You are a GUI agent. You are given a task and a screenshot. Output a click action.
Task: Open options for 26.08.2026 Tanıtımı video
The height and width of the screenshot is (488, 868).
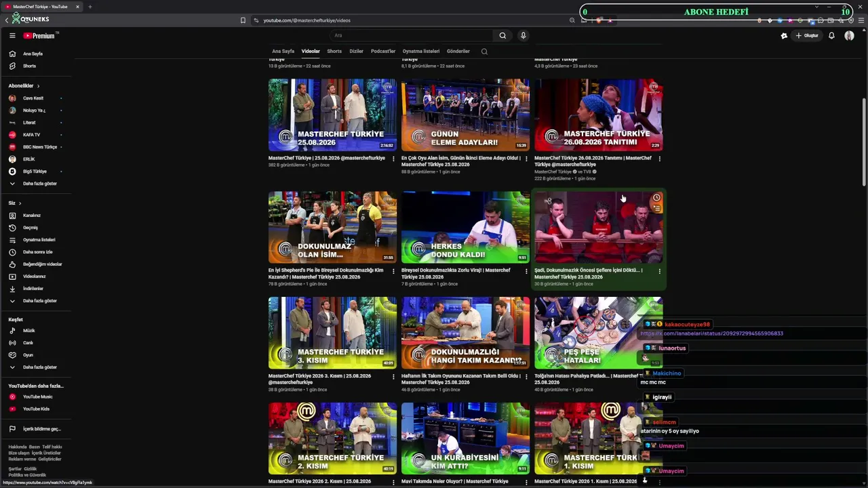click(x=659, y=159)
